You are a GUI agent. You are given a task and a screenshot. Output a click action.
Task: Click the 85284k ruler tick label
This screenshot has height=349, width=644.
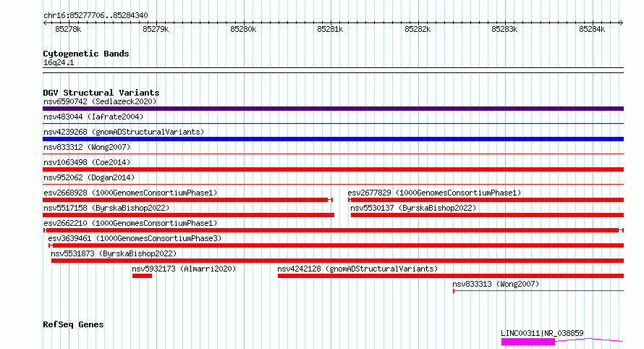tap(592, 29)
